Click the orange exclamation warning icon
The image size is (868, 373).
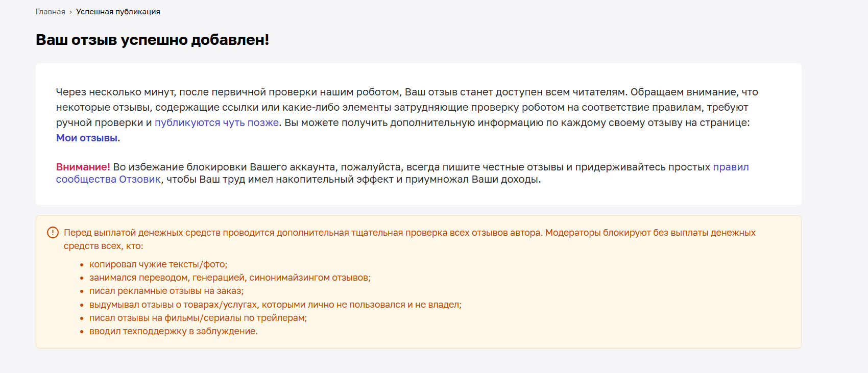click(x=53, y=233)
